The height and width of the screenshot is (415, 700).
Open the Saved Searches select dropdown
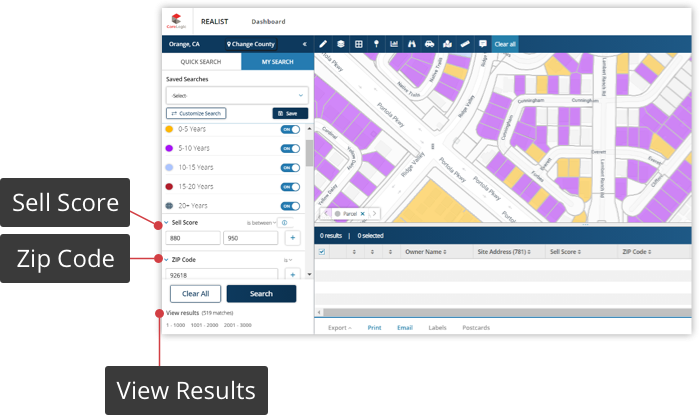(x=237, y=95)
